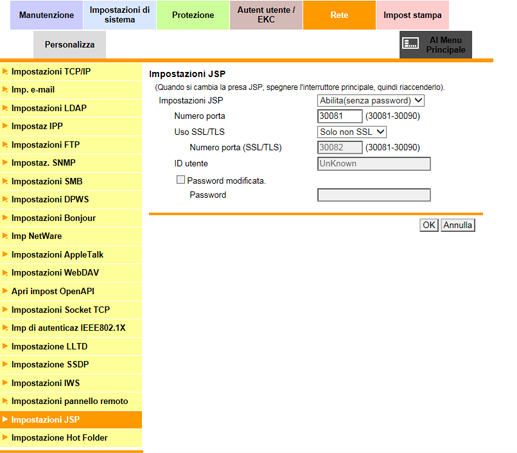Click arrow icon beside Impostaz IPP

click(x=5, y=126)
